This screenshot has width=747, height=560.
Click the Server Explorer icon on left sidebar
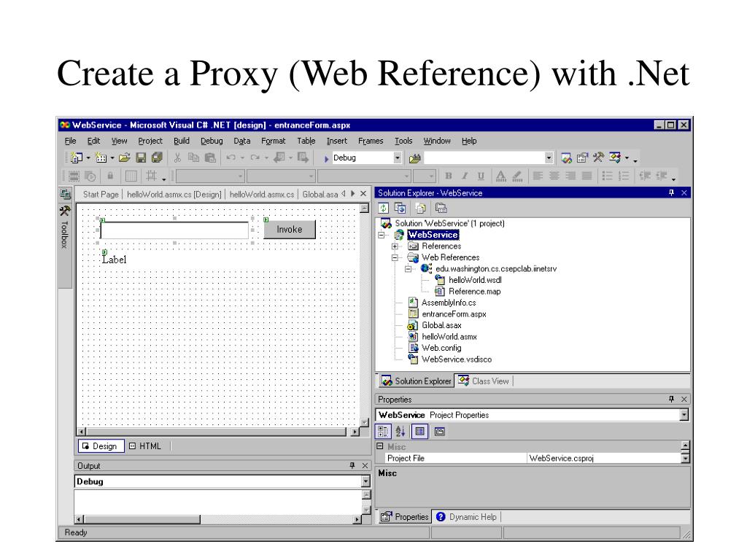65,194
